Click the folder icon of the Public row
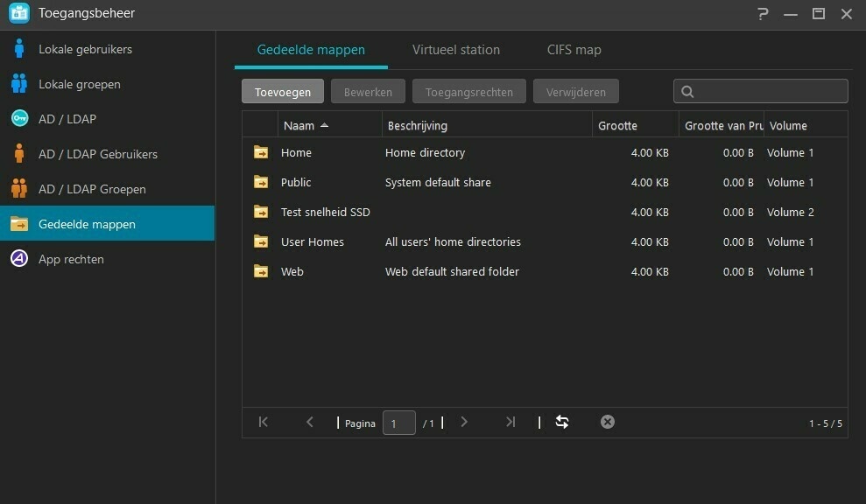 (261, 182)
